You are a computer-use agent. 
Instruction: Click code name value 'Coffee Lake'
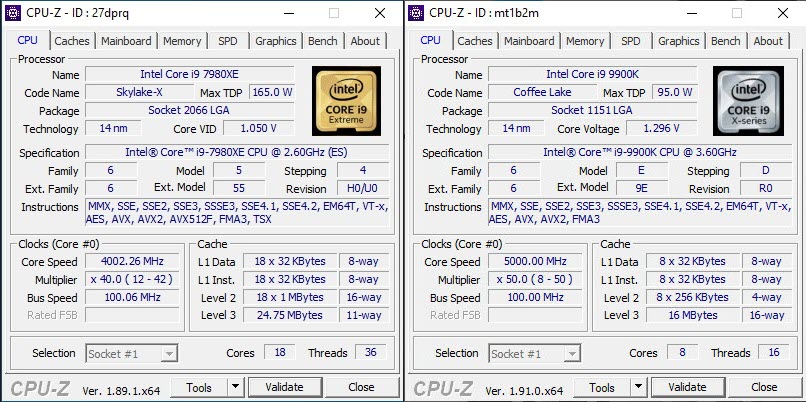click(x=542, y=93)
